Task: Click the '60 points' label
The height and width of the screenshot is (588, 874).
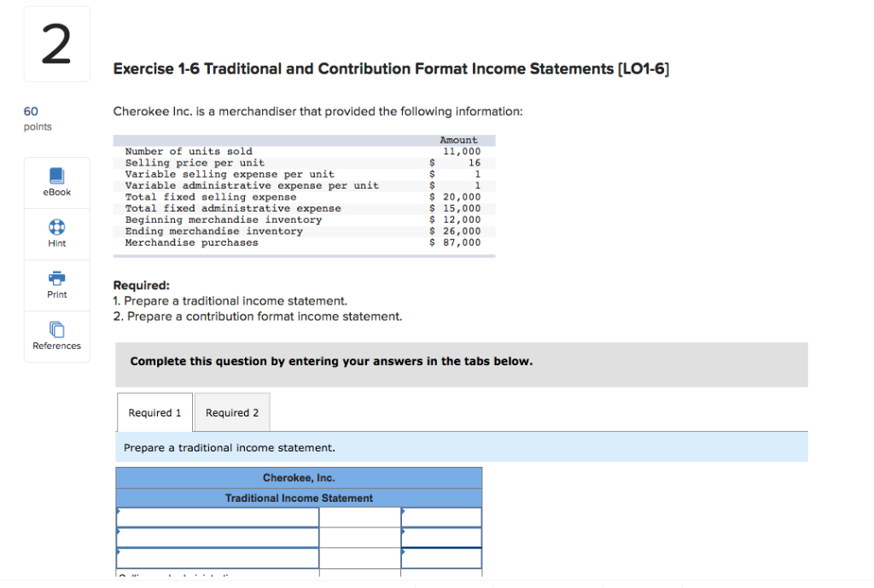Action: 38,118
